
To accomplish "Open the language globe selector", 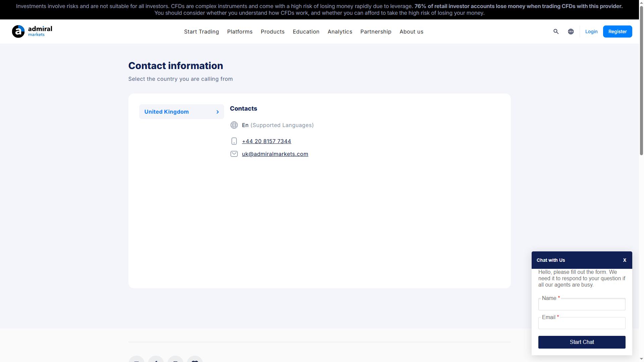I will 571,32.
